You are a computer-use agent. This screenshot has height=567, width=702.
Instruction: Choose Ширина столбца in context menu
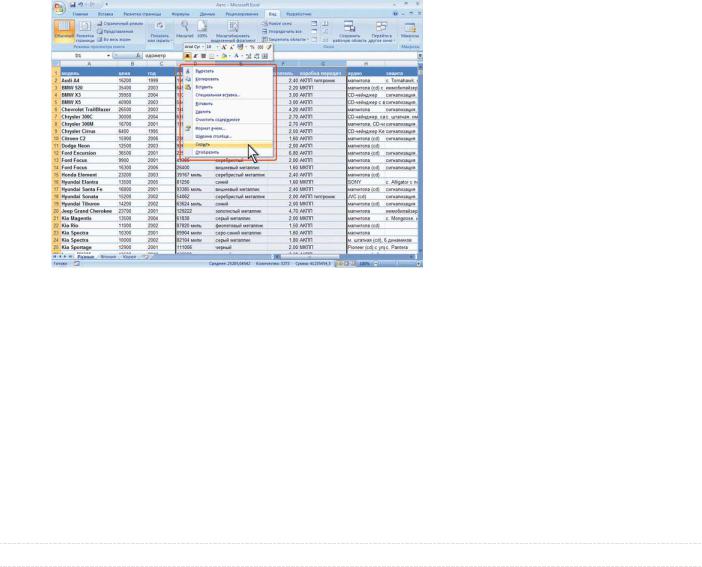(228, 136)
